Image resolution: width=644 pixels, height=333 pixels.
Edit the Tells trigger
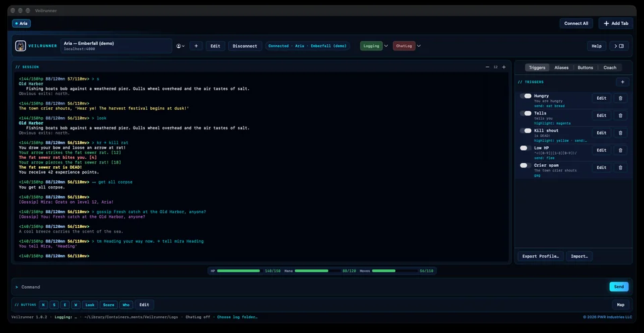tap(601, 115)
